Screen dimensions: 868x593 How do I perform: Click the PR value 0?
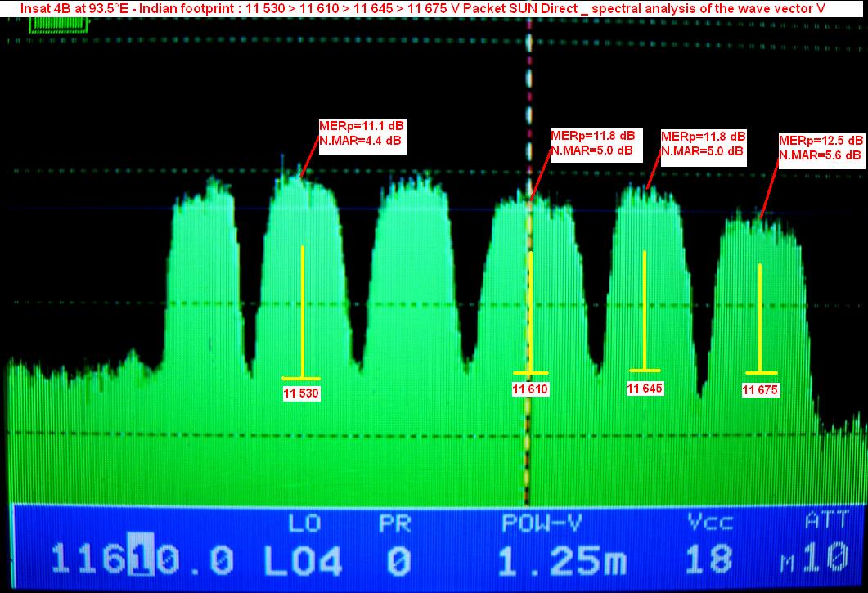398,562
